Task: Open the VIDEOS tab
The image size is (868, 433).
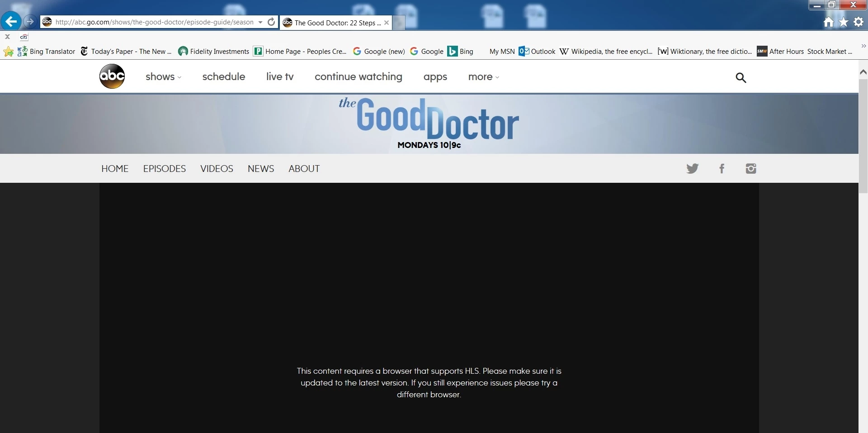Action: (x=217, y=169)
